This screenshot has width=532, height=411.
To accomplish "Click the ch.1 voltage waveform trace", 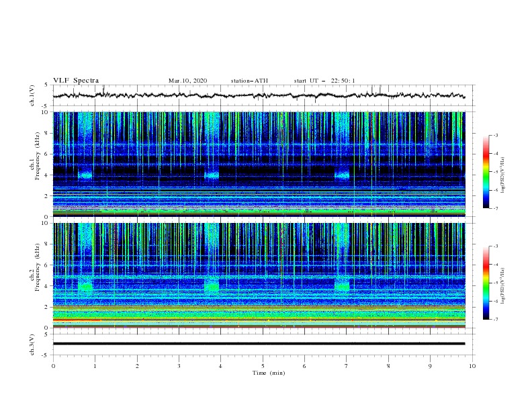I will 259,95.
